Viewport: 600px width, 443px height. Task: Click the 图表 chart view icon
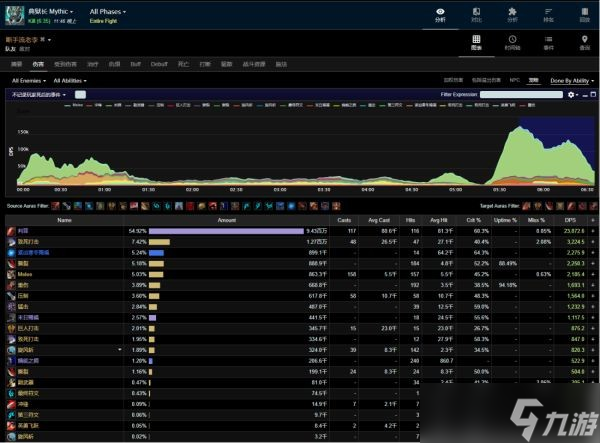point(477,42)
